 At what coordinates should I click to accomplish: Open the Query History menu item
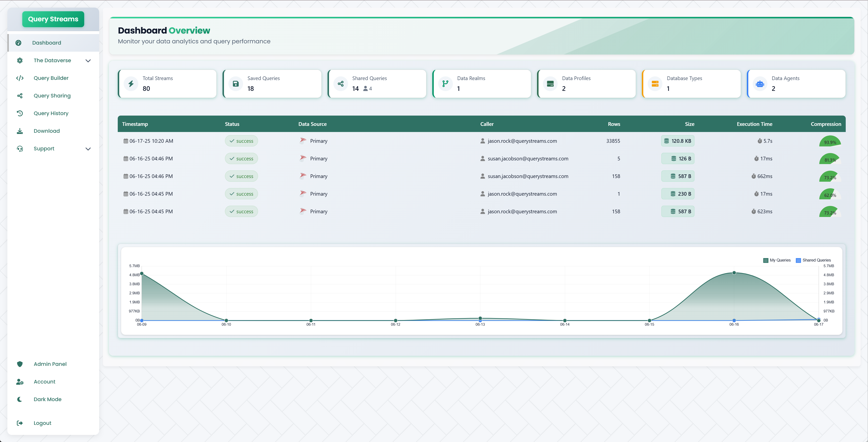click(x=51, y=113)
